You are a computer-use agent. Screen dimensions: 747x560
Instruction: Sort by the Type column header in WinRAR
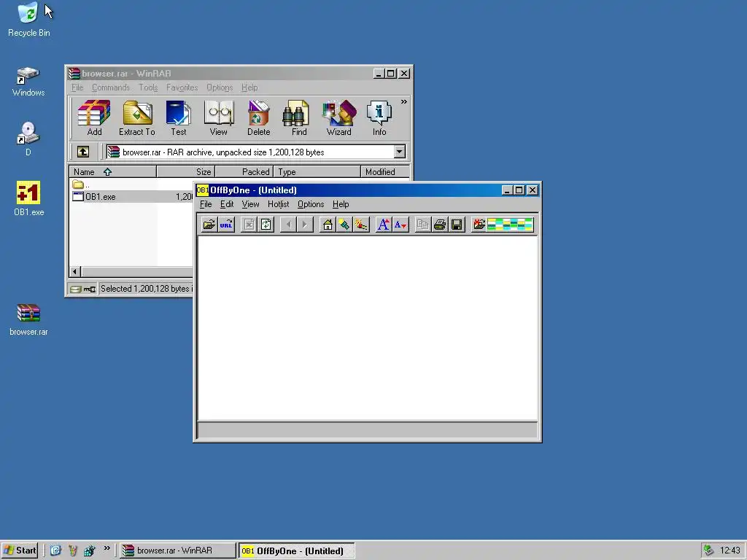pyautogui.click(x=317, y=172)
